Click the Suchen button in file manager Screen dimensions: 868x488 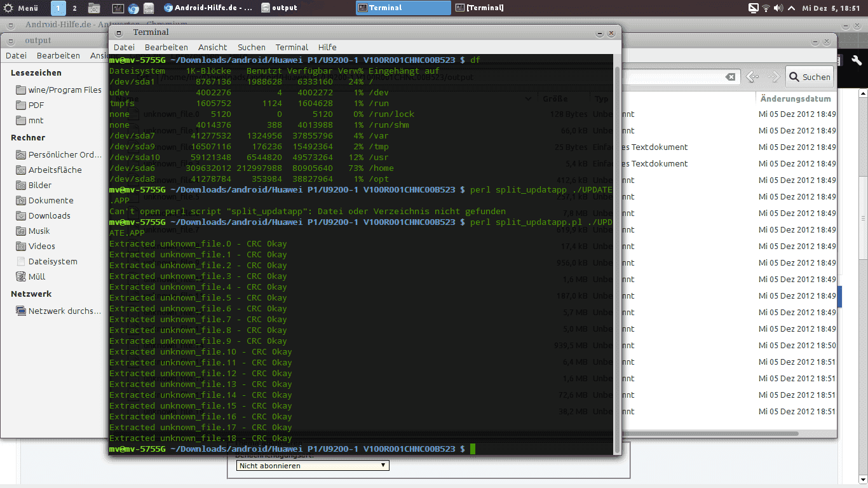[810, 77]
